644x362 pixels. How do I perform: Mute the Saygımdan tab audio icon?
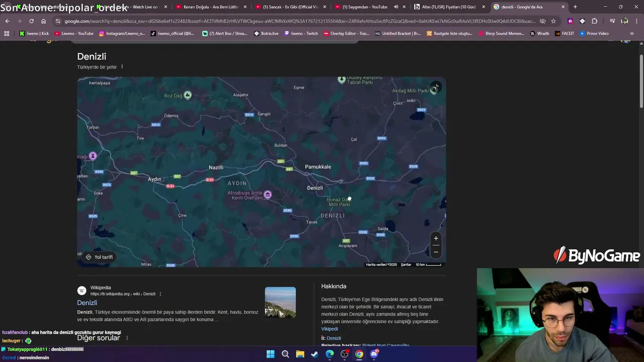point(396,7)
